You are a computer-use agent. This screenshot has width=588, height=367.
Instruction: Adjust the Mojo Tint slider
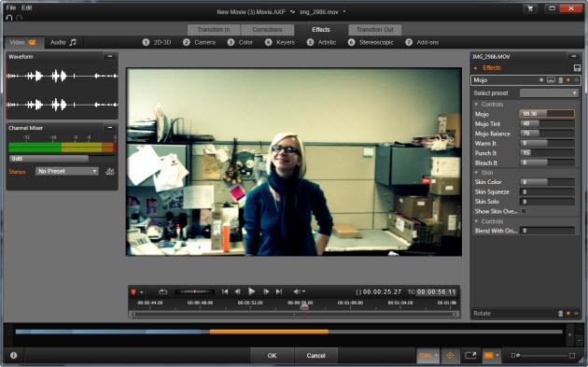pyautogui.click(x=547, y=124)
